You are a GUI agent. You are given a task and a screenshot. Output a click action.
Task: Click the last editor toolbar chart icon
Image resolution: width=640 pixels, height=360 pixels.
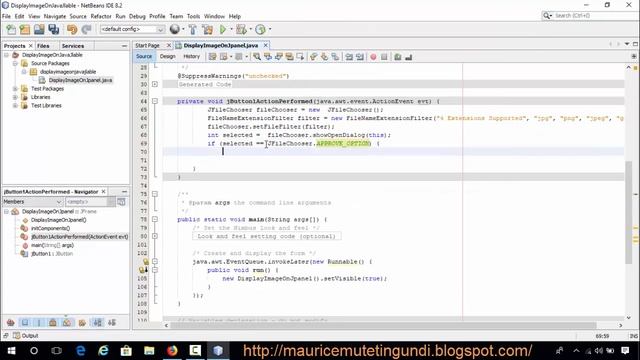(409, 57)
